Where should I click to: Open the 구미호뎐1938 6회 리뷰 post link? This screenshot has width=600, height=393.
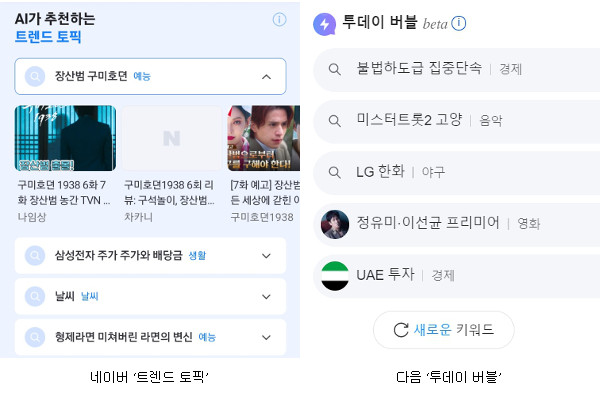[169, 192]
